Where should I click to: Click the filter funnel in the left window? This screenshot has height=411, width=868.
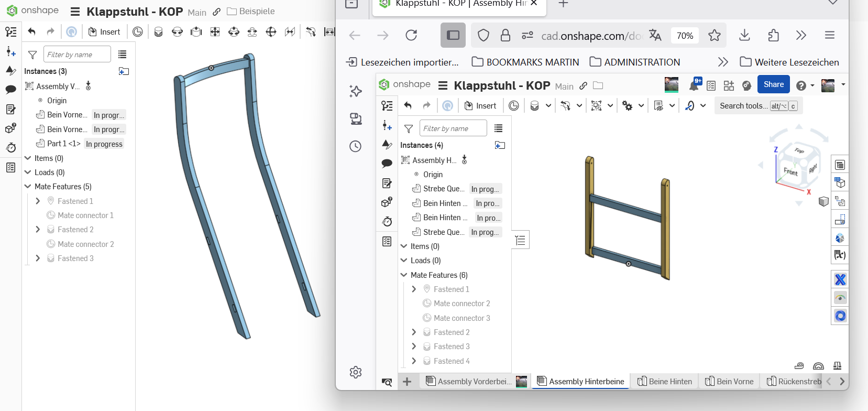click(x=32, y=55)
